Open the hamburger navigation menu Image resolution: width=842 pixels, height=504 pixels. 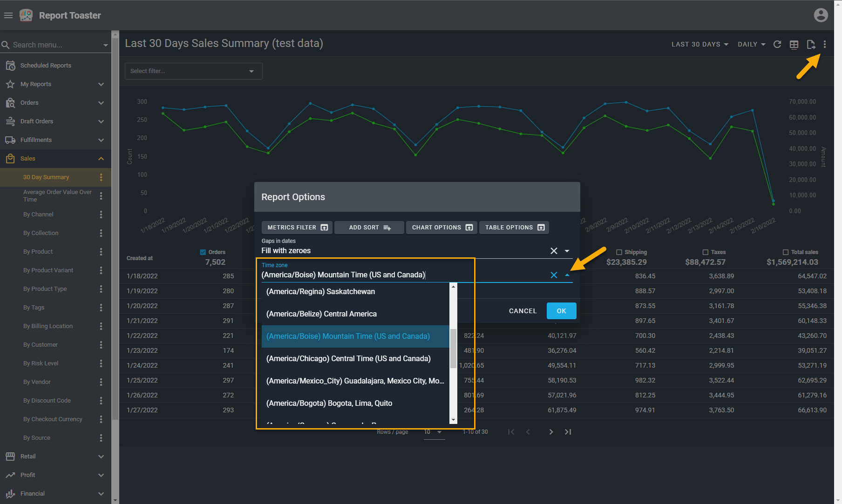(x=8, y=15)
